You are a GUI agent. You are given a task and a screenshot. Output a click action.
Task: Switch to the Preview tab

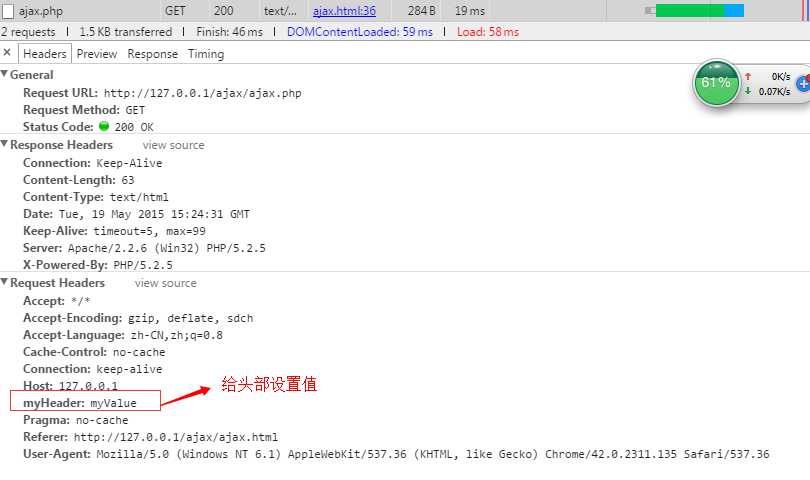click(97, 54)
